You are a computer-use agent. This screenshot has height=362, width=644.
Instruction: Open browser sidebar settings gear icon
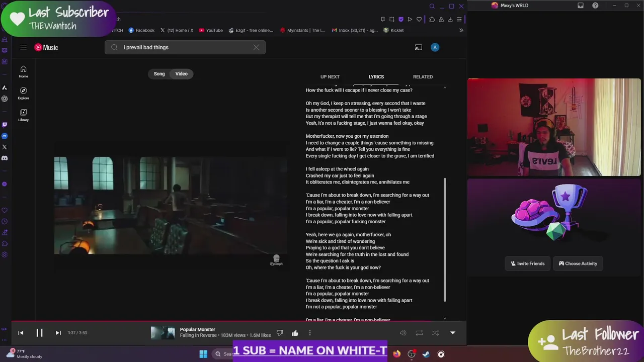5,254
